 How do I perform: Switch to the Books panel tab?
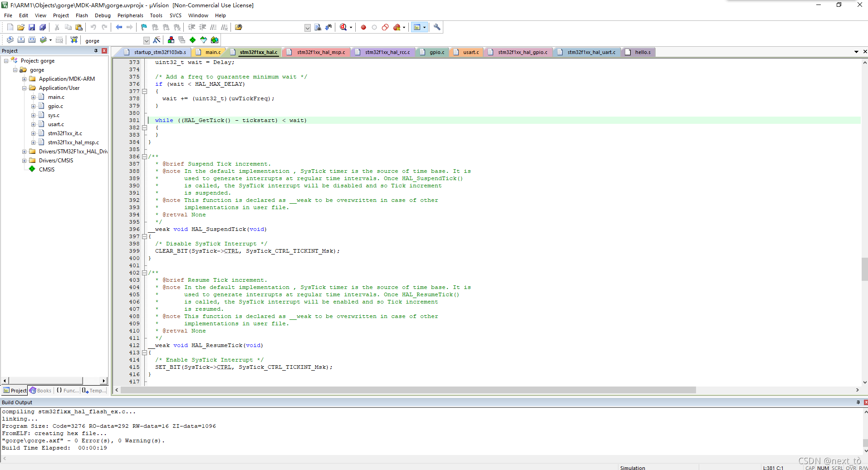41,391
